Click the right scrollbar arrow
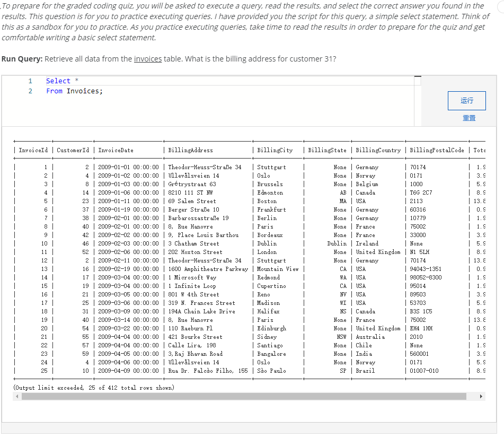 pyautogui.click(x=481, y=396)
